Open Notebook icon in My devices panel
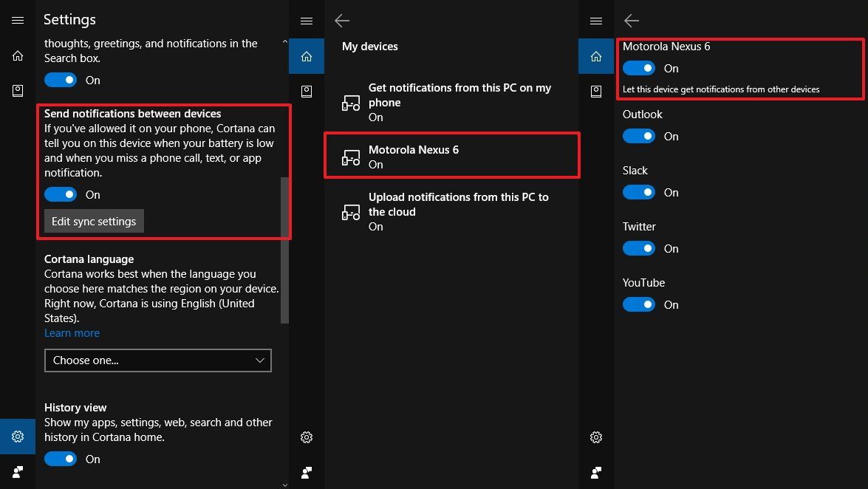Screen dimensions: 868x489 point(307,92)
